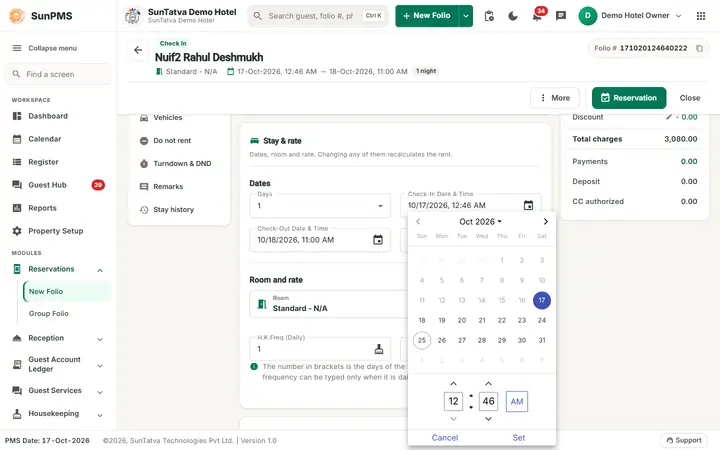Decrease the minutes in time picker
720x450 pixels.
point(489,419)
